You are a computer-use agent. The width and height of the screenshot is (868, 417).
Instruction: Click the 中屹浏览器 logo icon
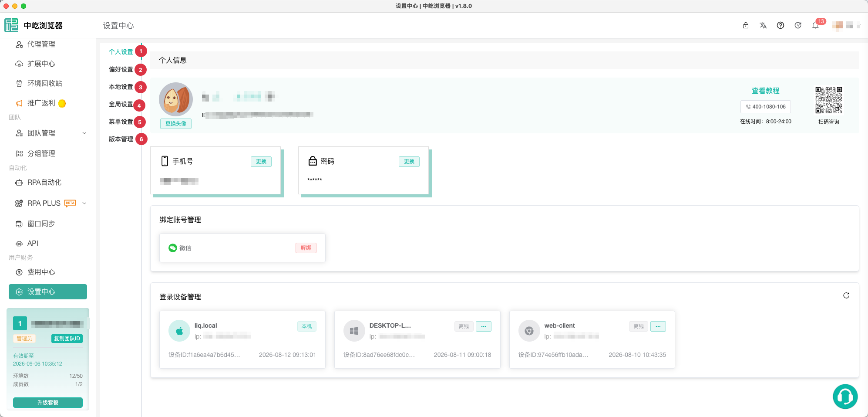(11, 25)
